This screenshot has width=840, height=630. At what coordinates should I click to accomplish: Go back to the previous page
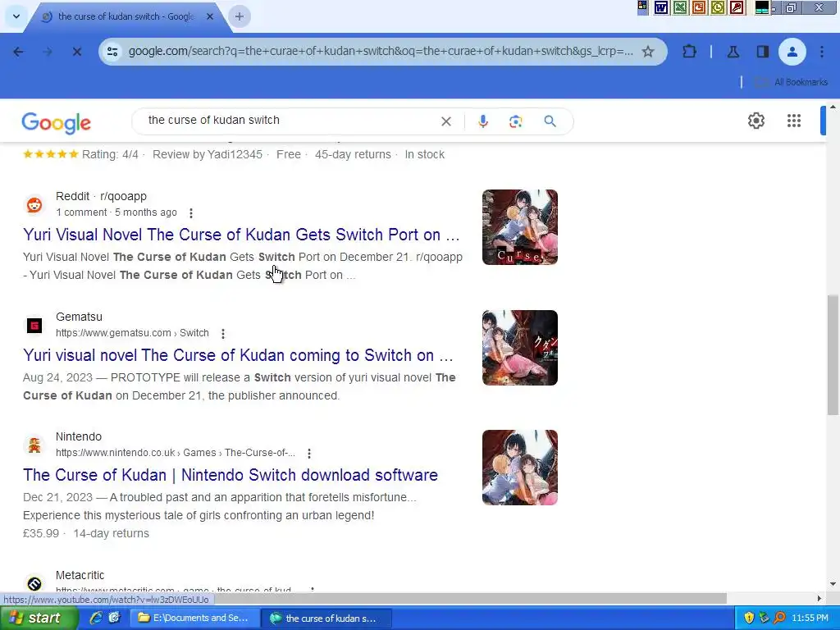[18, 52]
